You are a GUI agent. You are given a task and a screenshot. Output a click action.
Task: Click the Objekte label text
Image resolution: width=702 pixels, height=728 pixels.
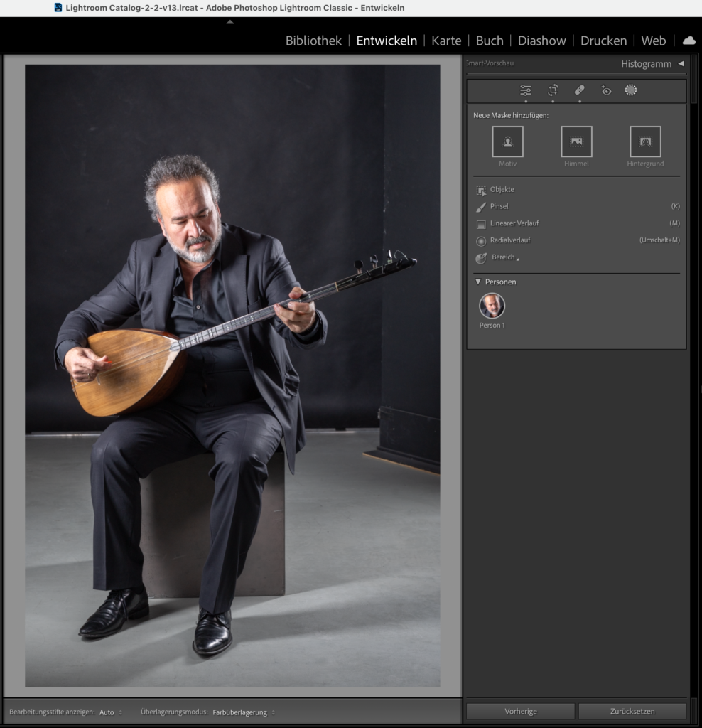502,189
